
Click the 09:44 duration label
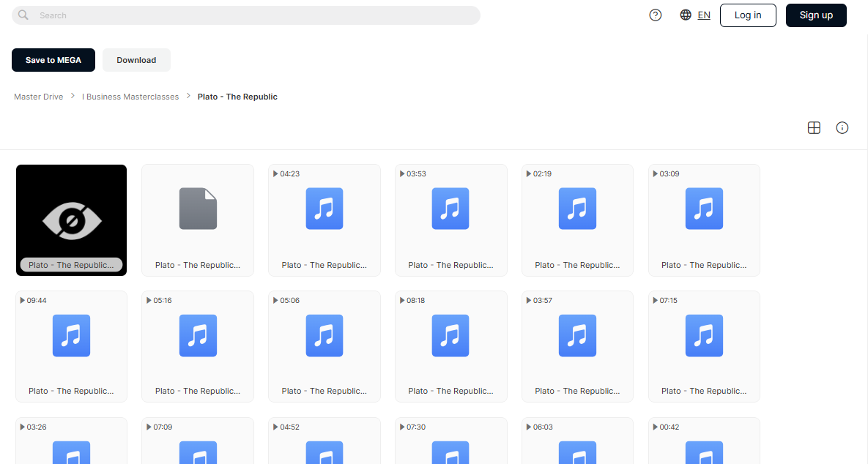(37, 300)
